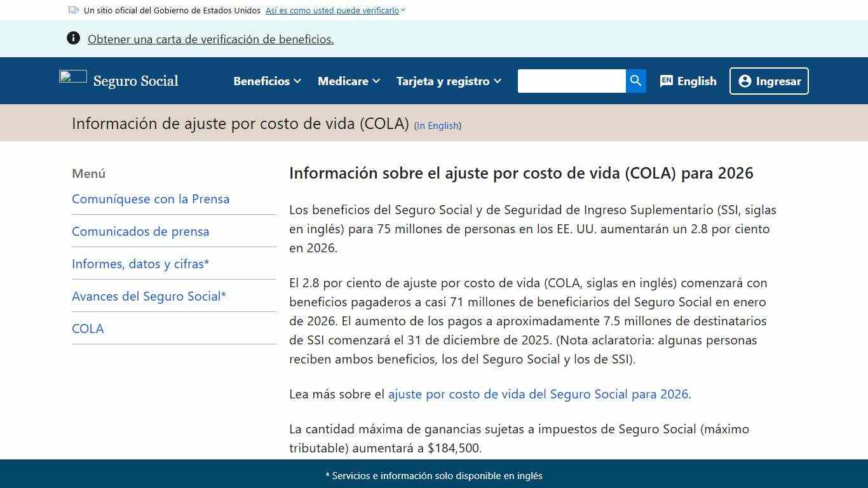Expand the Beneficios dropdown menu
This screenshot has height=488, width=868.
coord(266,81)
